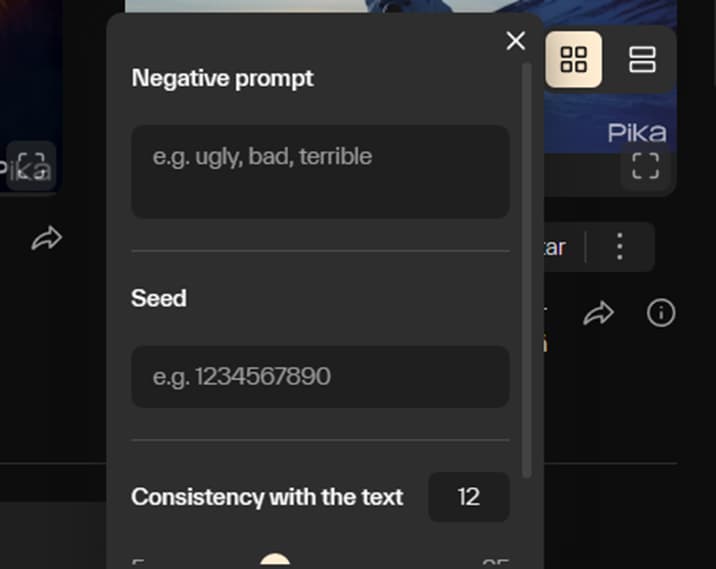This screenshot has height=569, width=716.
Task: Click the Consistency with the text label
Action: (267, 497)
